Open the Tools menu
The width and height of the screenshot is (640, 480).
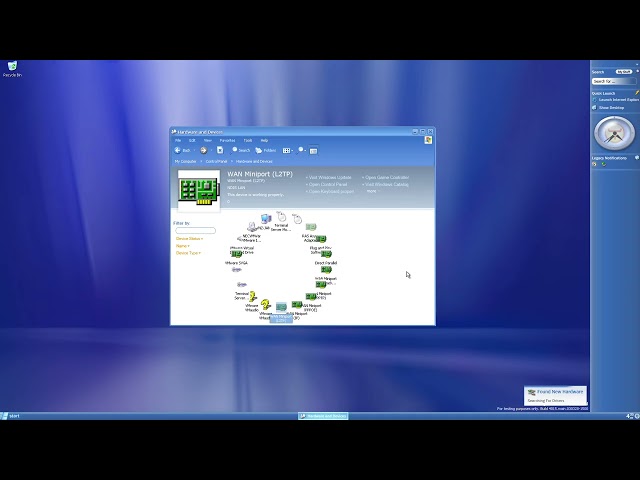(248, 140)
